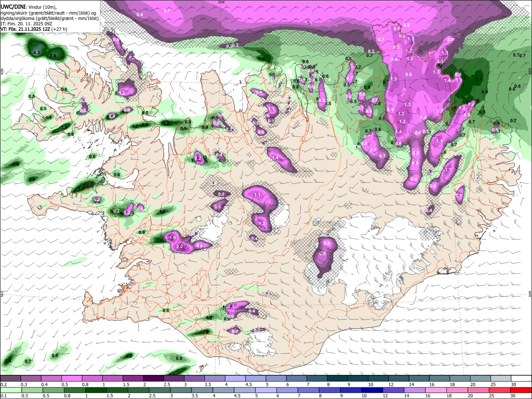Click the '20W' longitude label on the map edge

[221, 2]
